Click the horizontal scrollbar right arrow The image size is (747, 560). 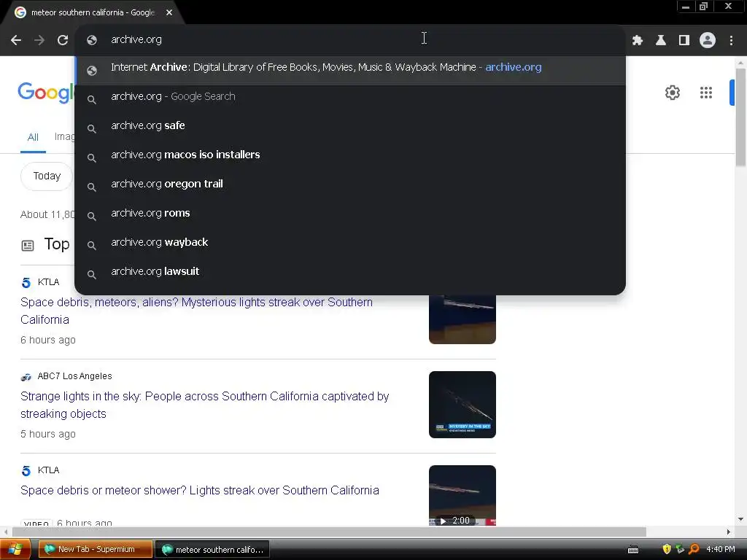729,532
